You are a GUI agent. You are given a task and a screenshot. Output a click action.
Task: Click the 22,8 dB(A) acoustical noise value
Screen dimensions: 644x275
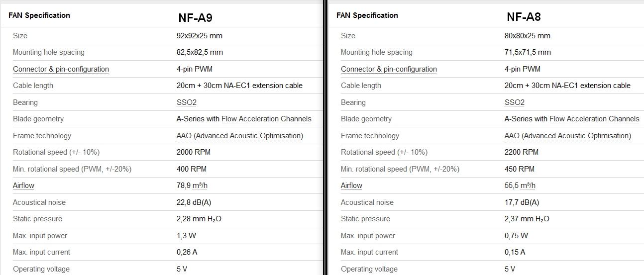194,202
